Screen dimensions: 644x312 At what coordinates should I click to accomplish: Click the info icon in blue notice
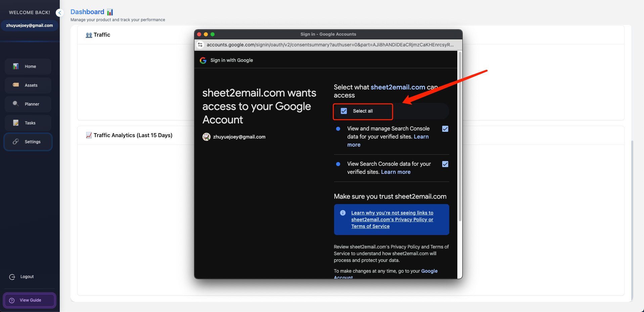[343, 213]
